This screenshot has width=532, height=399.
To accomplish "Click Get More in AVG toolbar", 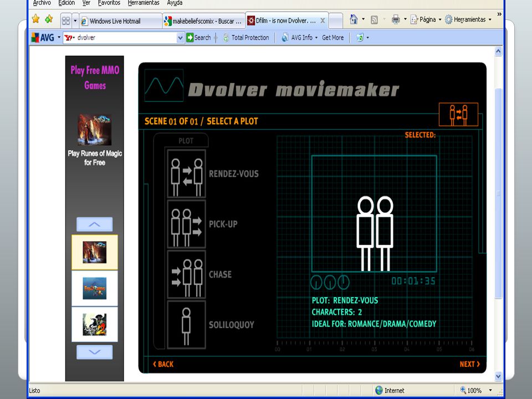I will tap(332, 38).
